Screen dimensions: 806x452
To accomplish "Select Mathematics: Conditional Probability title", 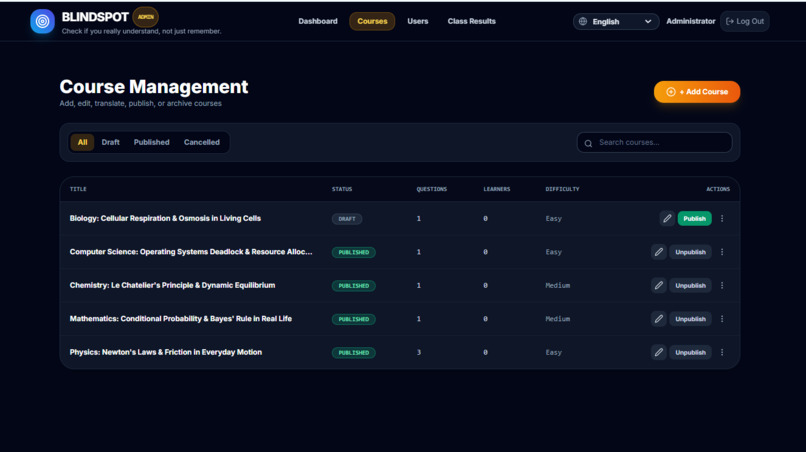I will pos(180,319).
